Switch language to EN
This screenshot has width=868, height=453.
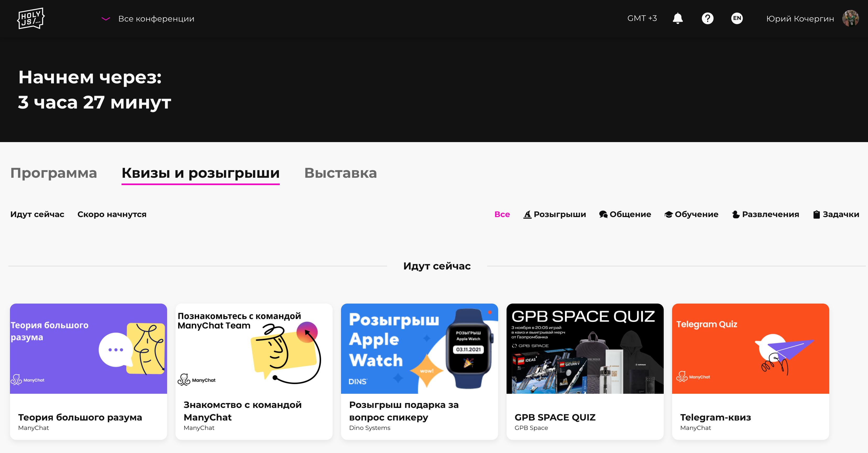(x=737, y=18)
